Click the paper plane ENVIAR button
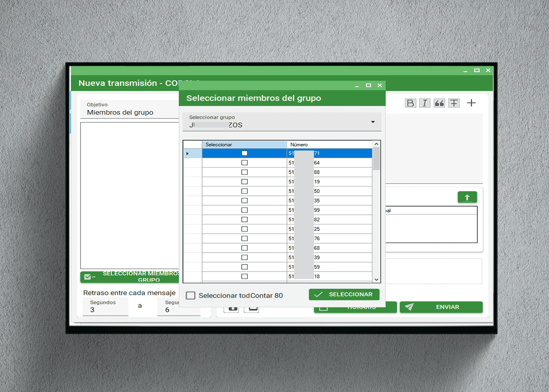Screen dimensions: 549x392 click(x=441, y=307)
